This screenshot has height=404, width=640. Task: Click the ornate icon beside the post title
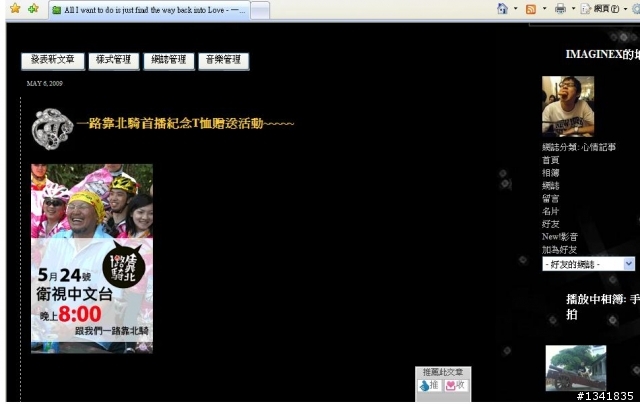[x=52, y=129]
